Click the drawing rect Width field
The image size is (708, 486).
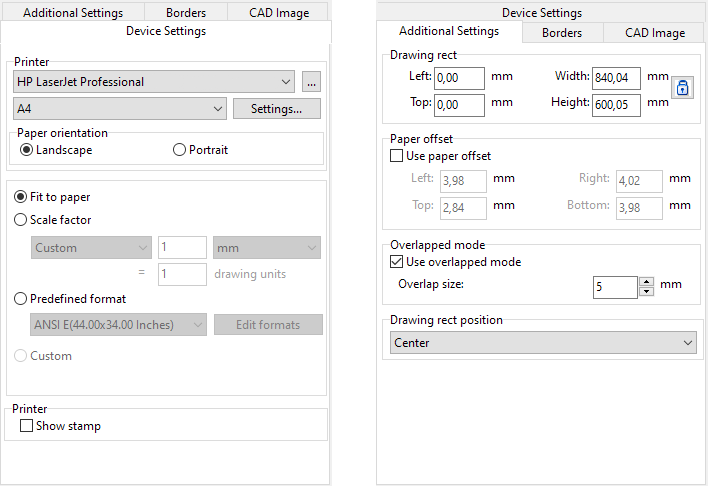point(616,78)
